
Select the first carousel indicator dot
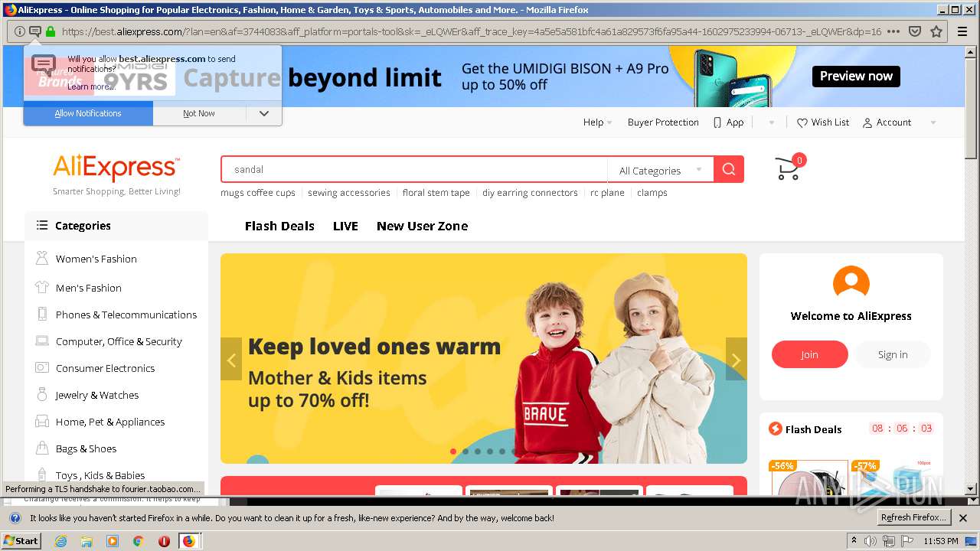tap(453, 452)
